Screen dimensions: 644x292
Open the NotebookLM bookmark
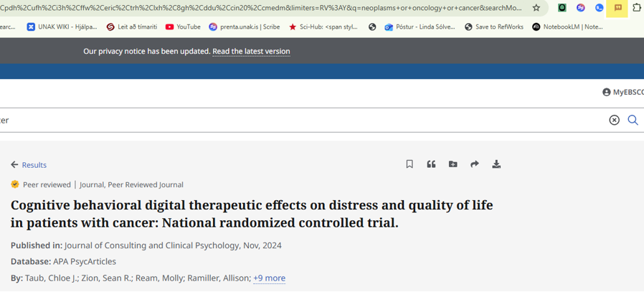(x=567, y=27)
